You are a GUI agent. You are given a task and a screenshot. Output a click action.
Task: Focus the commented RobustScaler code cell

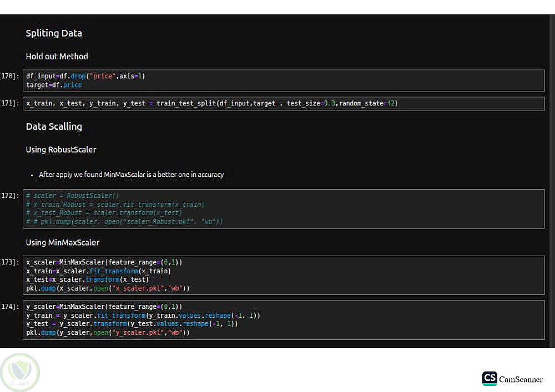point(283,208)
